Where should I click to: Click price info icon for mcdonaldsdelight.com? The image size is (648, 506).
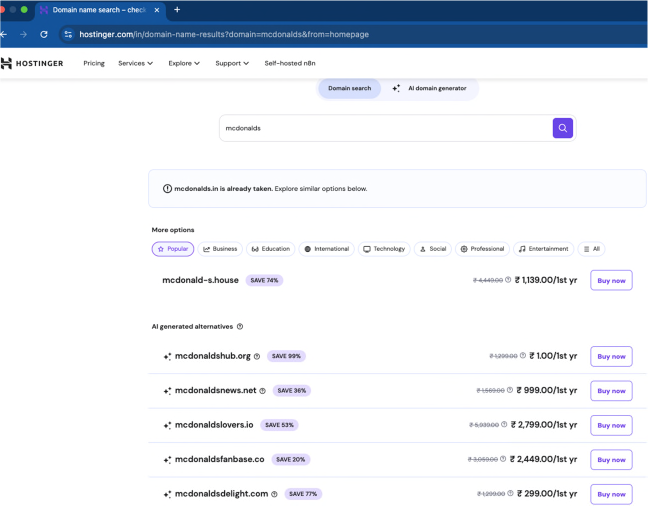click(510, 493)
